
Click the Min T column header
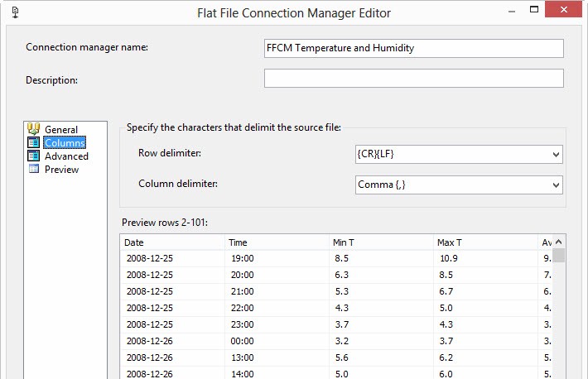381,242
